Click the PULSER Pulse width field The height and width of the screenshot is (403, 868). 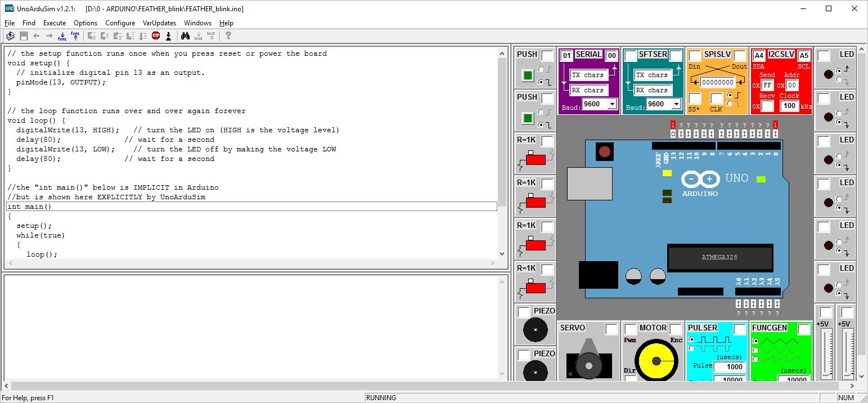730,367
